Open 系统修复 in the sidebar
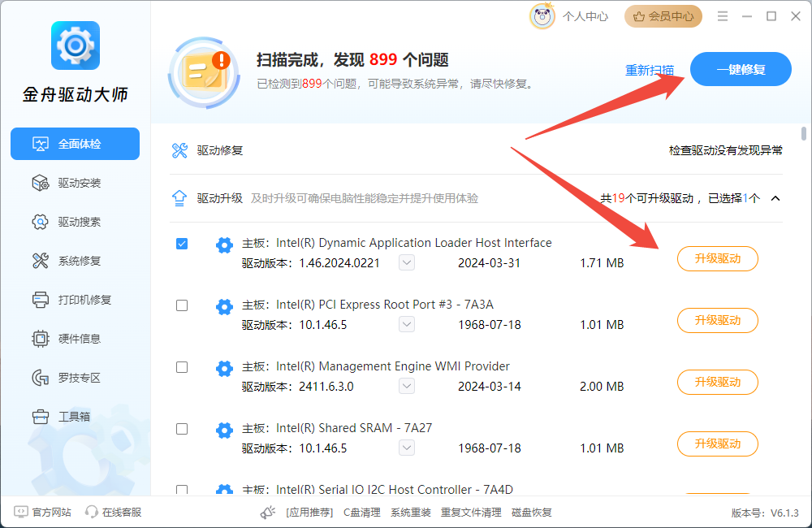 [x=75, y=261]
